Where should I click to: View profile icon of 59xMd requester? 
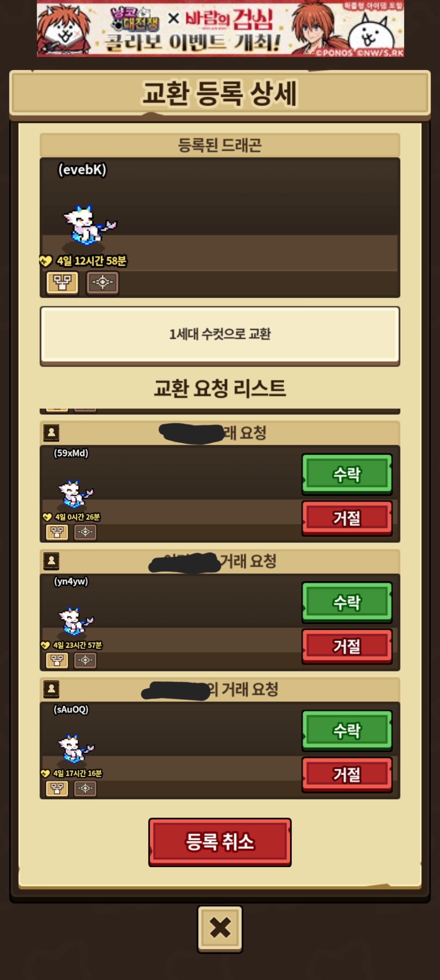click(51, 433)
